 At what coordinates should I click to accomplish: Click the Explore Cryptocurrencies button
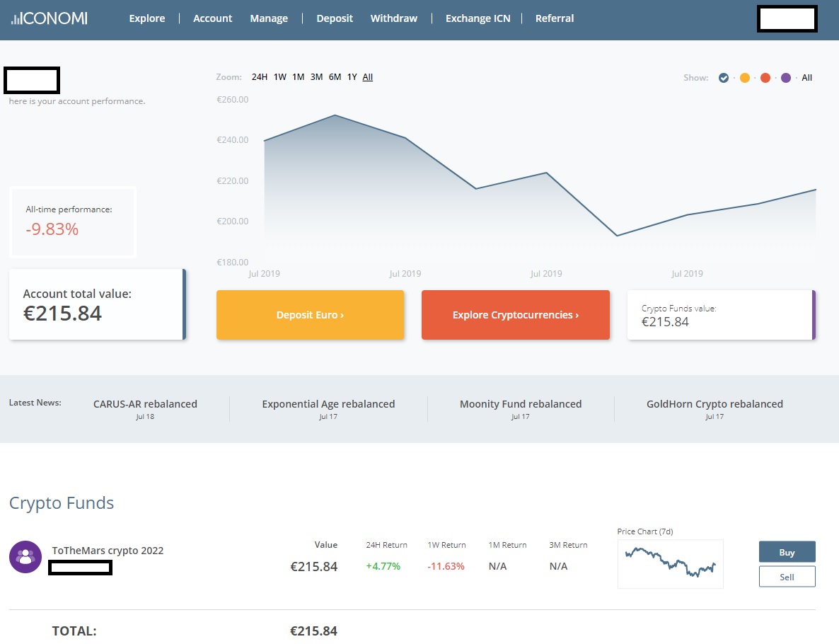(x=515, y=315)
